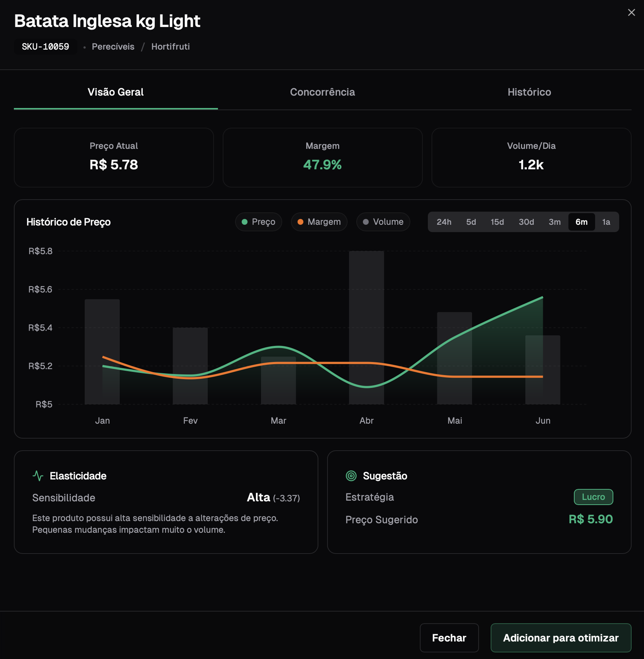The width and height of the screenshot is (644, 659).
Task: Click the Adicionar para otimizar button
Action: (x=561, y=637)
